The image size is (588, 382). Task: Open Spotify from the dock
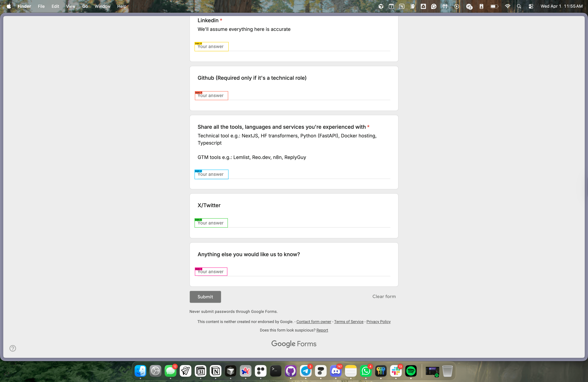coord(411,371)
